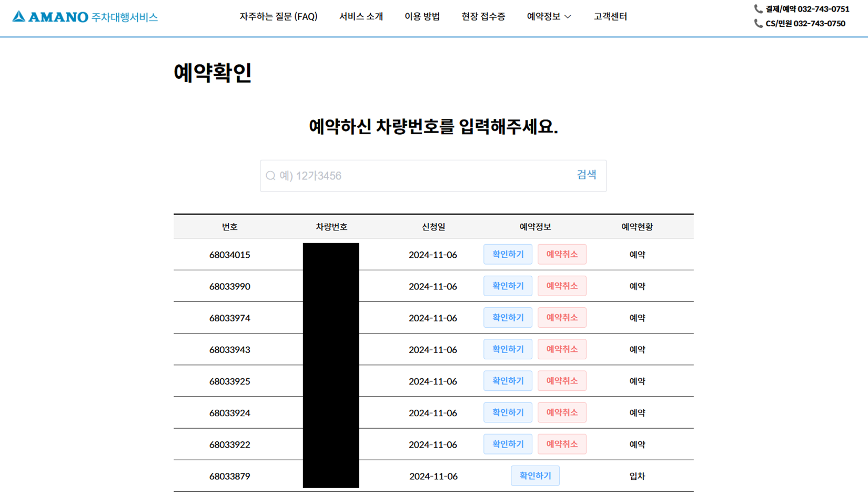The width and height of the screenshot is (868, 495).
Task: Click the 차량번호 column header
Action: tap(331, 227)
